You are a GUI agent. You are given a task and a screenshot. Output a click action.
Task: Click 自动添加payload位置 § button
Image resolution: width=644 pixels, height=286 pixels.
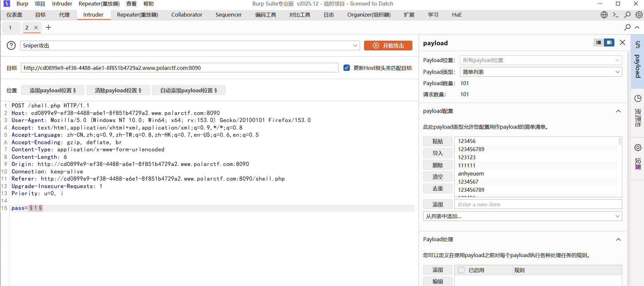189,90
